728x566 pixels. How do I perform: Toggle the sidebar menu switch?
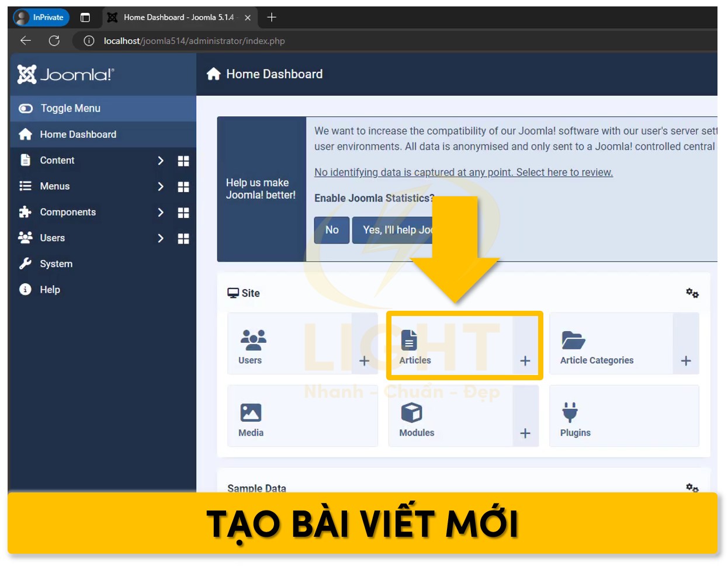click(x=26, y=108)
